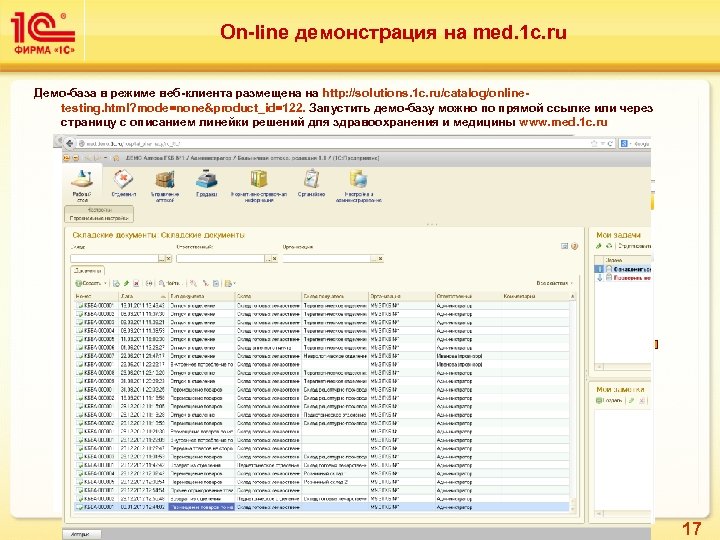Click in the Ответственный filter input

click(x=220, y=259)
